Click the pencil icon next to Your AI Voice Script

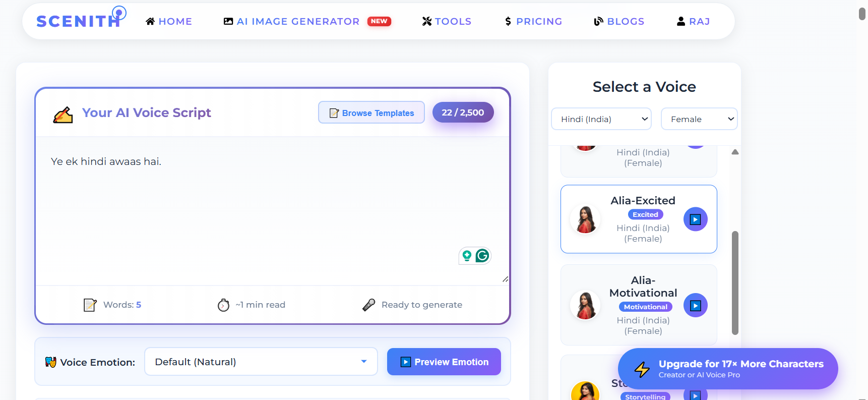click(62, 114)
